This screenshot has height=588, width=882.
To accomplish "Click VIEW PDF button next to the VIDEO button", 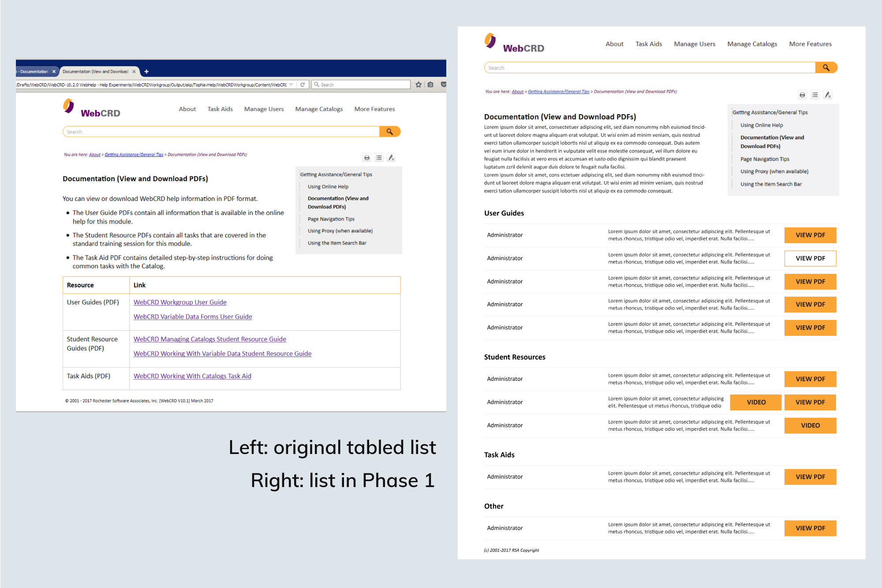I will pyautogui.click(x=811, y=402).
